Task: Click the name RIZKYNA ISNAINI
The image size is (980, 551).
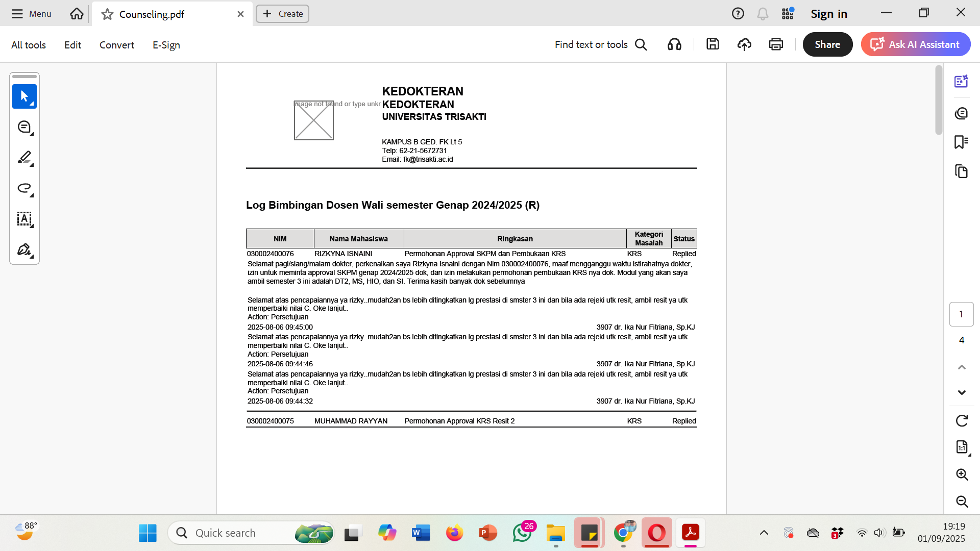Action: click(x=343, y=254)
